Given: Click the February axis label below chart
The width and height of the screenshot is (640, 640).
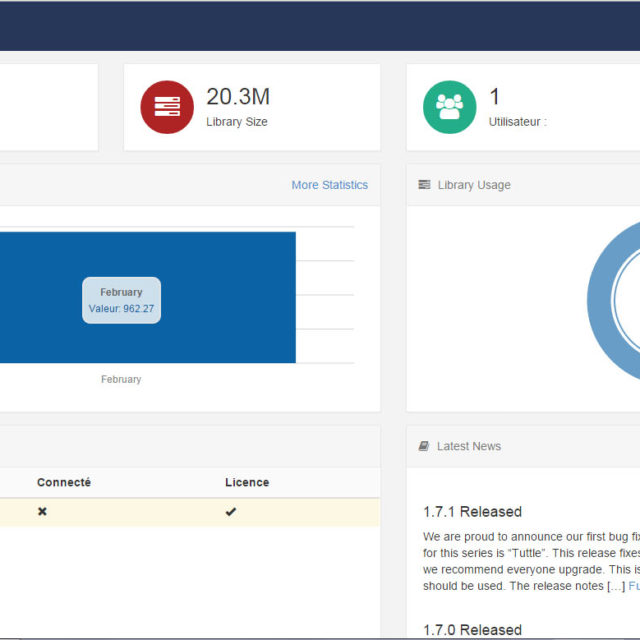Looking at the screenshot, I should click(121, 379).
